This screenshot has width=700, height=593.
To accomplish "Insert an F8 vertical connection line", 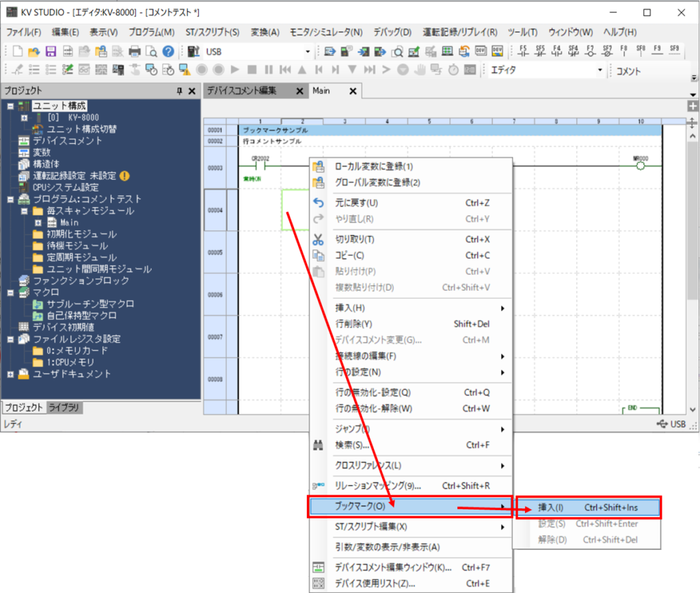I will tap(623, 51).
